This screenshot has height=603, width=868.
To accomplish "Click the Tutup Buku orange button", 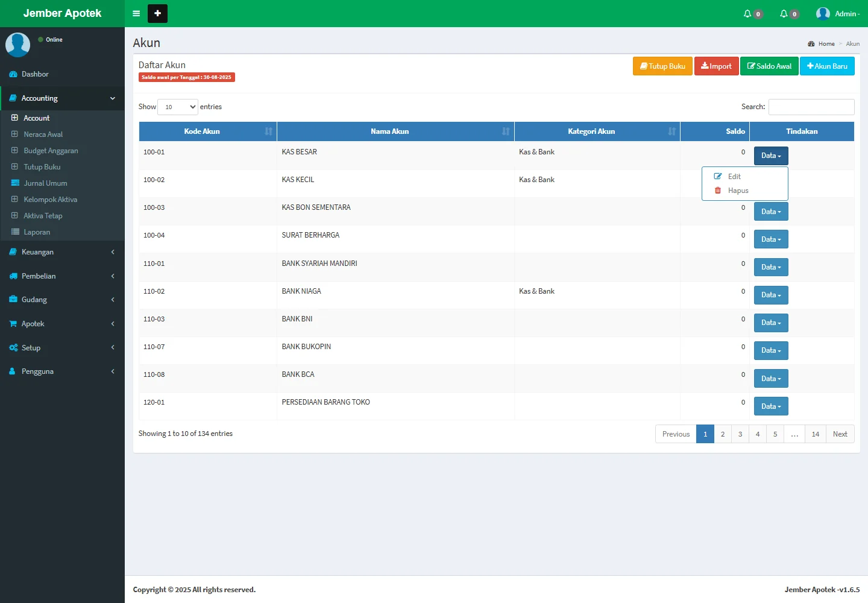I will coord(662,66).
